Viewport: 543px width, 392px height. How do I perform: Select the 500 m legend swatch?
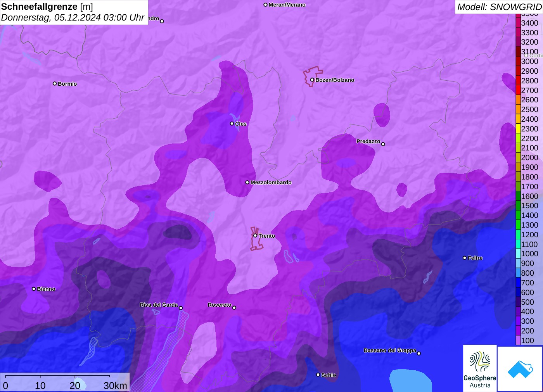[518, 302]
